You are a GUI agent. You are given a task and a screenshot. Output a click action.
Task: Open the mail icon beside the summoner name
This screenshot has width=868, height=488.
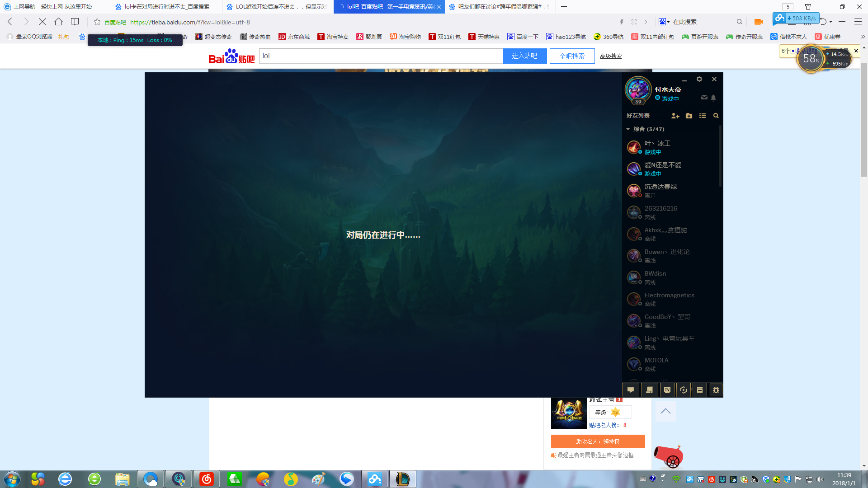coord(704,98)
